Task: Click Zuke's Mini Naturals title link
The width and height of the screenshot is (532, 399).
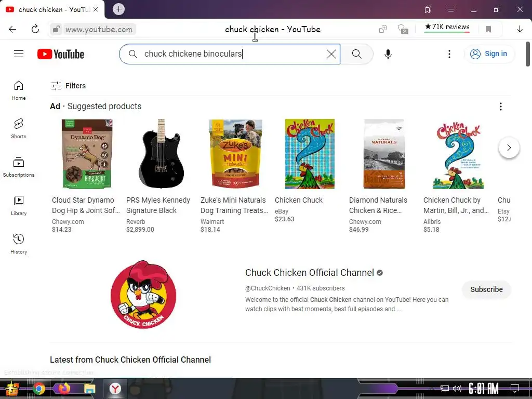Action: [x=234, y=205]
